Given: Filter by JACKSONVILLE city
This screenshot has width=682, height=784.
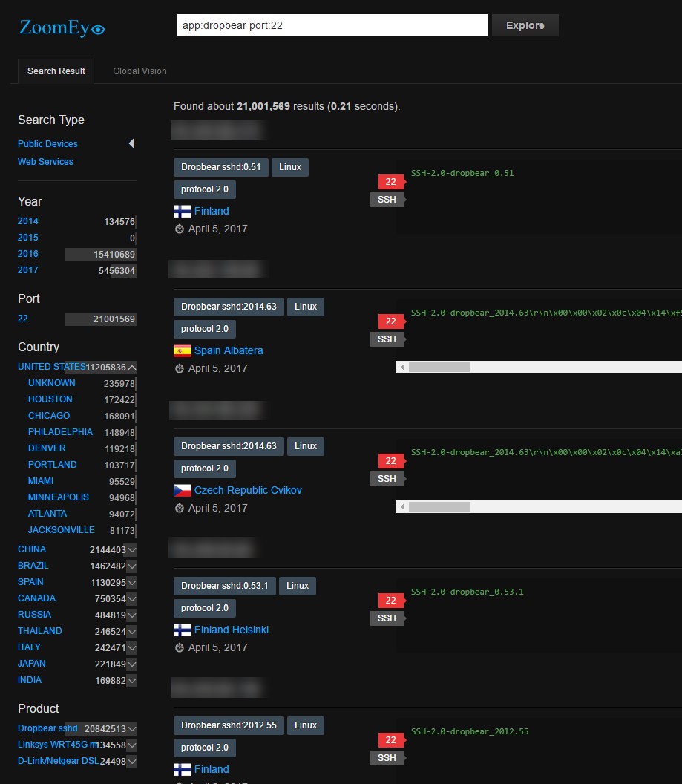Looking at the screenshot, I should pyautogui.click(x=62, y=529).
